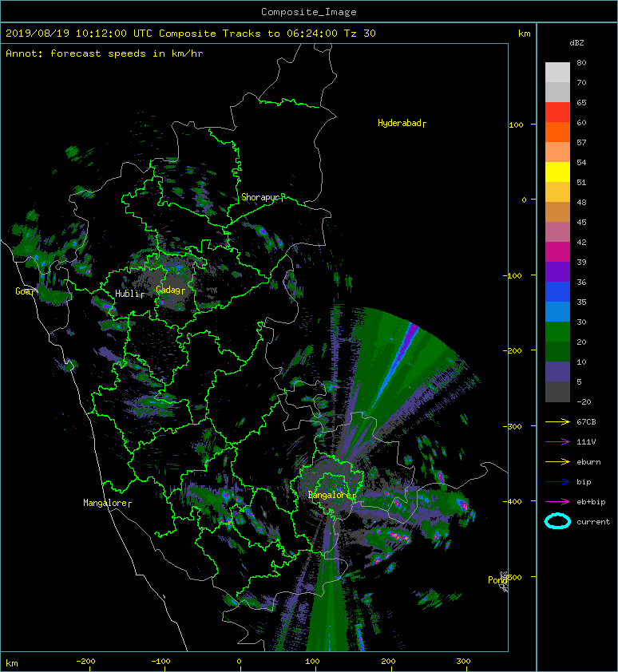Click the Composite_Image title text
Image resolution: width=618 pixels, height=672 pixels.
[x=309, y=11]
